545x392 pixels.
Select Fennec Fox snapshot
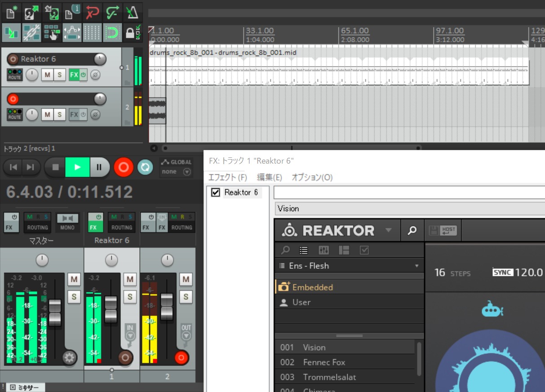click(345, 362)
